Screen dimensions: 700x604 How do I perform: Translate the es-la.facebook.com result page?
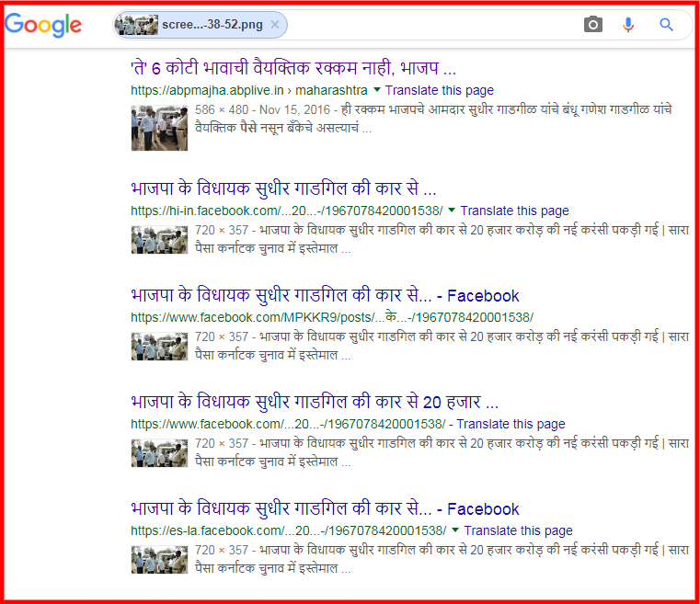[x=518, y=530]
